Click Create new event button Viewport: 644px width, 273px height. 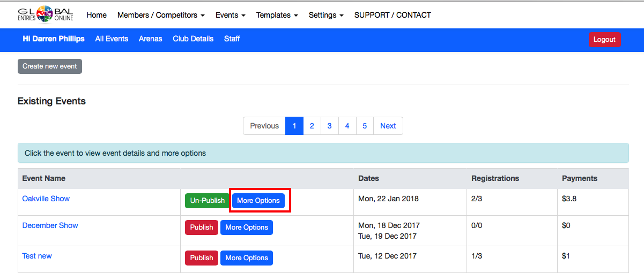(50, 66)
